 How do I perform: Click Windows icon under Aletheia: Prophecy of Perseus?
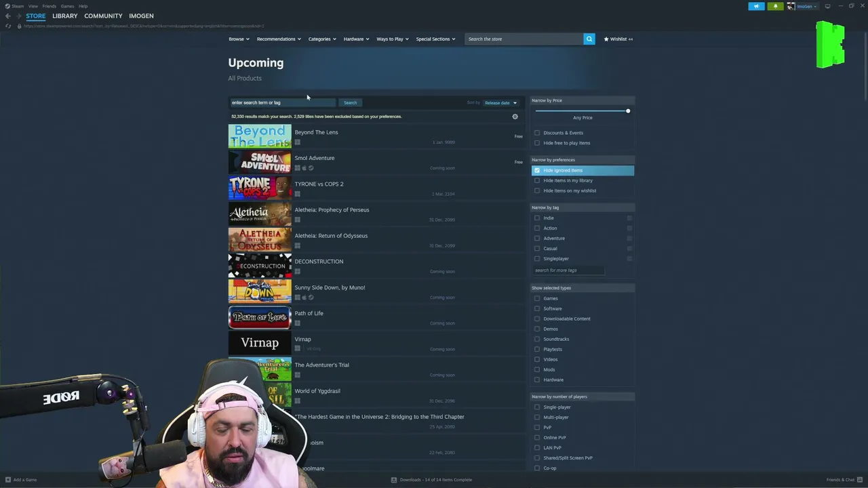point(297,220)
